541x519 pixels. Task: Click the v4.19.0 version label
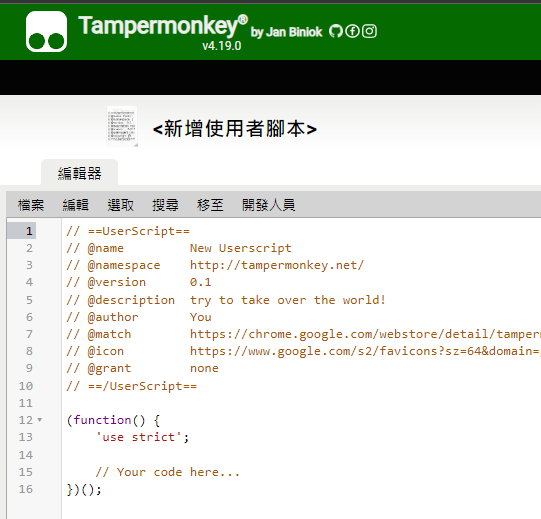(222, 46)
